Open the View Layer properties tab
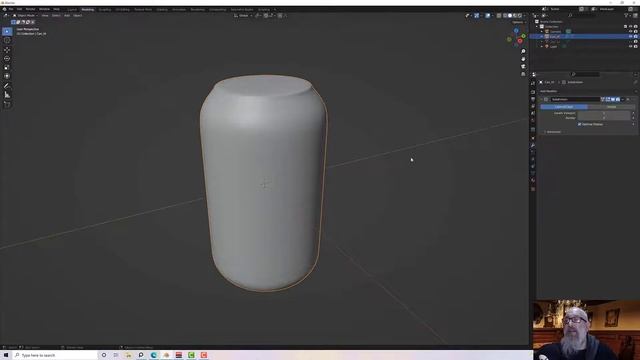This screenshot has width=640, height=360. pyautogui.click(x=533, y=106)
